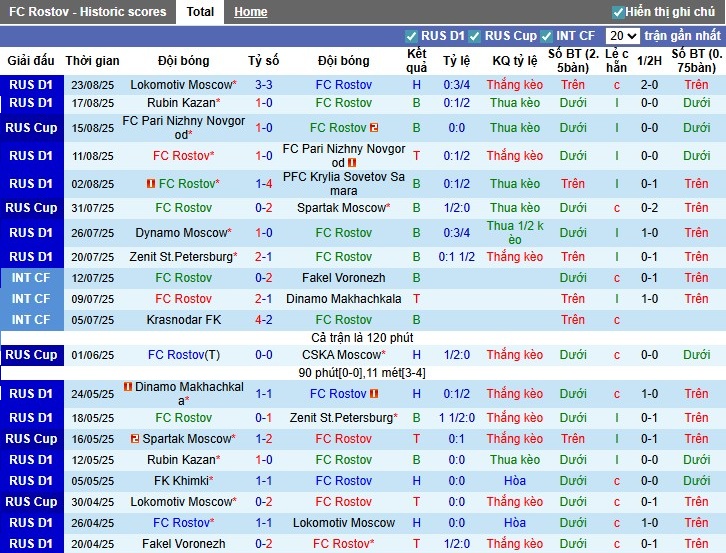Image resolution: width=726 pixels, height=553 pixels.
Task: Open the 20 recent matches dropdown
Action: click(622, 36)
